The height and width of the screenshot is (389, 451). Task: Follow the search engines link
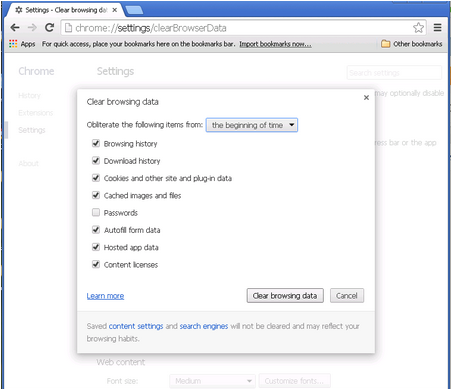[x=204, y=326]
